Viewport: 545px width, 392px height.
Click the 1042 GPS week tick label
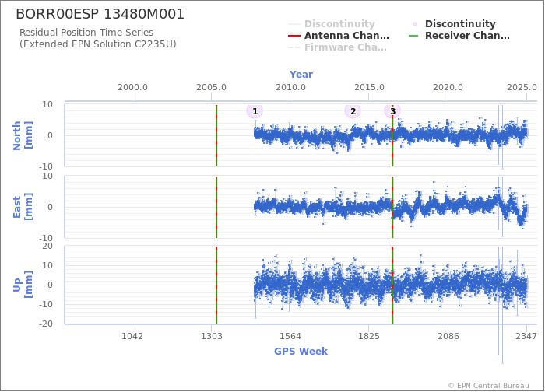(x=132, y=336)
